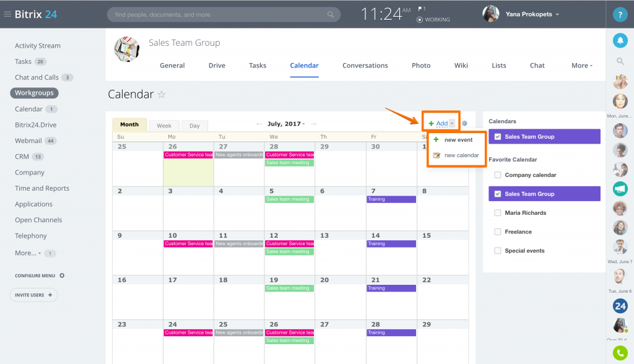This screenshot has width=634, height=364.
Task: Enable the Special events calendar checkbox
Action: (x=498, y=251)
